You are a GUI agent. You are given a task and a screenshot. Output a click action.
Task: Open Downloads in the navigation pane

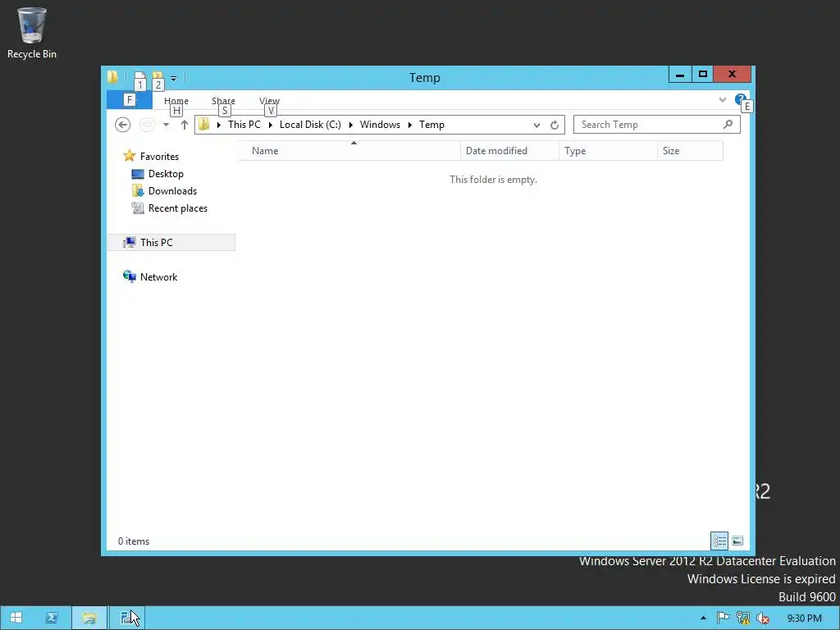click(x=172, y=190)
